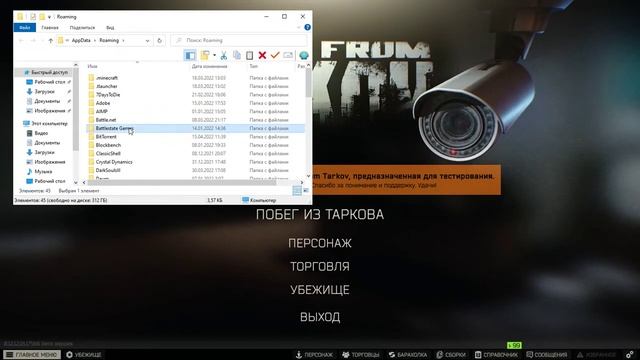The height and width of the screenshot is (360, 640).
Task: Click the Paste clipboard icon in Explorer toolbar
Action: tap(249, 55)
